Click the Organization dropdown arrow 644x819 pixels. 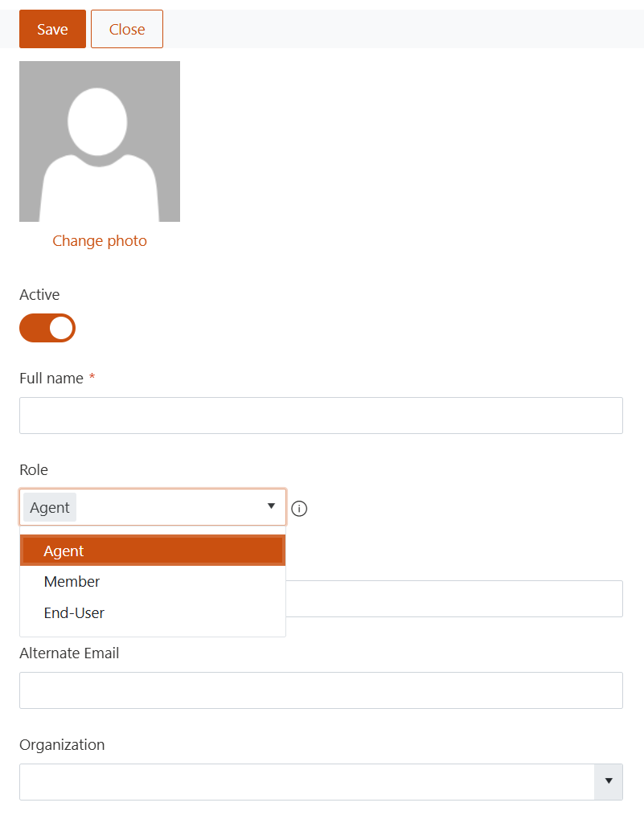tap(609, 781)
